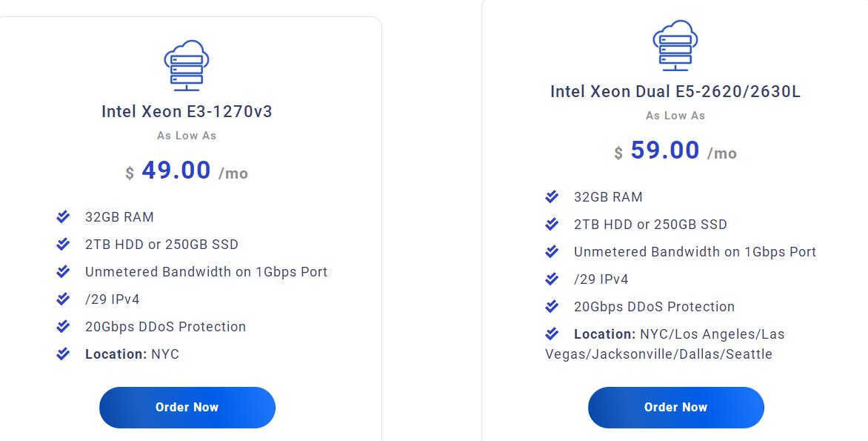This screenshot has height=441, width=868.
Task: Click the checkmark icon beside 32GB RAM in E3-1270v3 plan
Action: coord(63,216)
